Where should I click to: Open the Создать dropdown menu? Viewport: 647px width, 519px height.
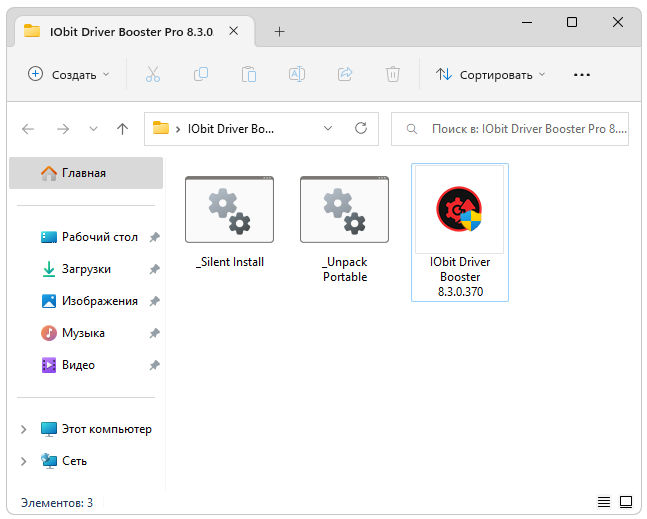[68, 75]
